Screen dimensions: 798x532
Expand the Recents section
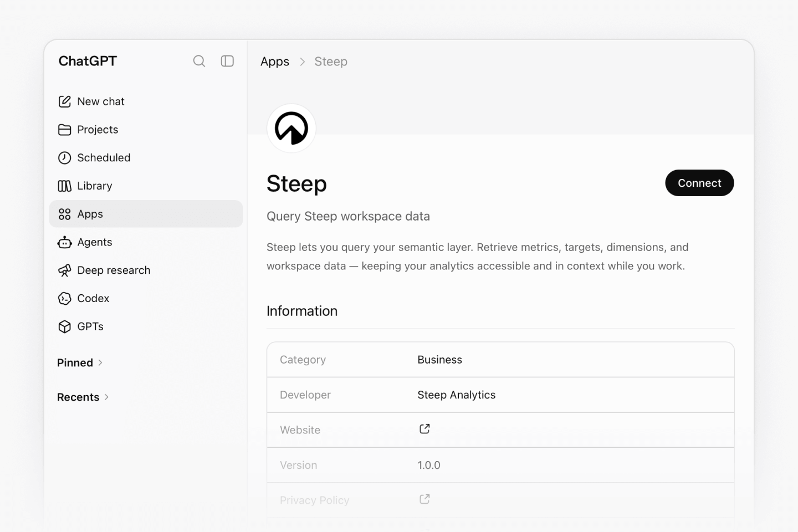click(x=83, y=397)
